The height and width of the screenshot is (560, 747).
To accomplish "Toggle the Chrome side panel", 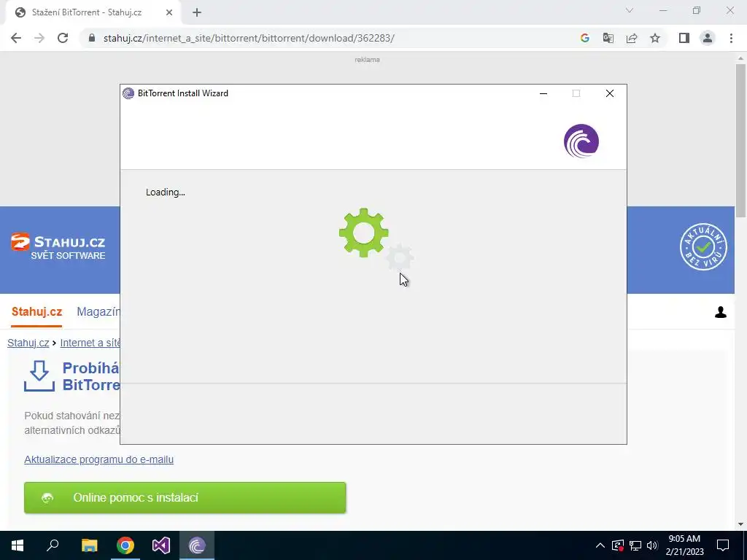I will pyautogui.click(x=684, y=38).
